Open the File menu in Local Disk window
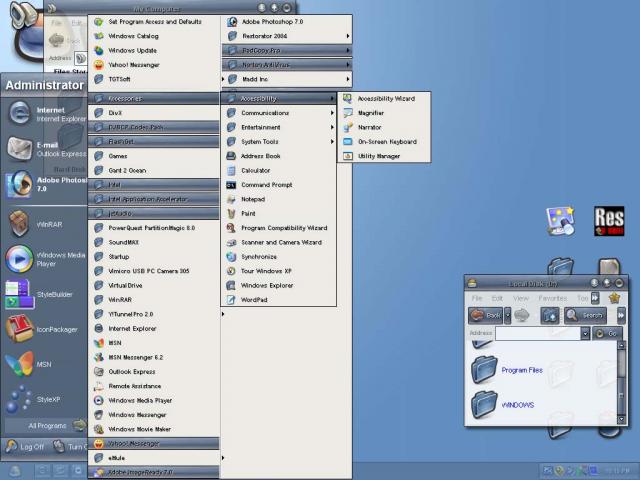The height and width of the screenshot is (480, 640). point(477,298)
